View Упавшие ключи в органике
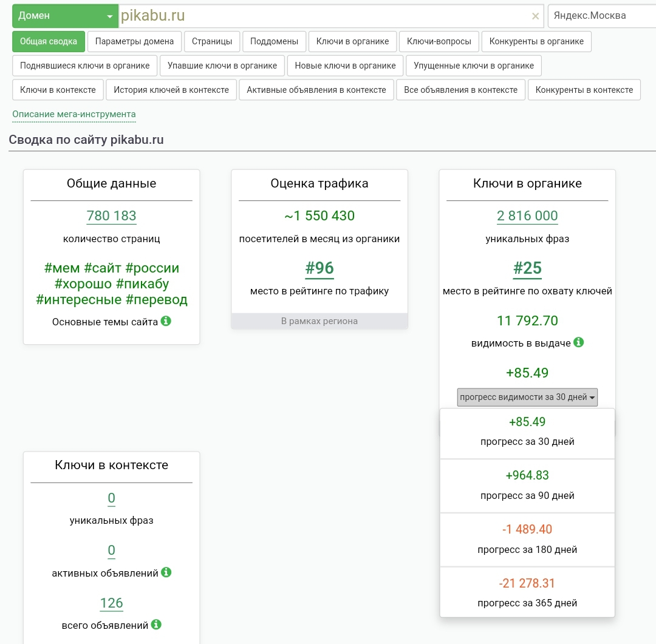 click(x=222, y=66)
